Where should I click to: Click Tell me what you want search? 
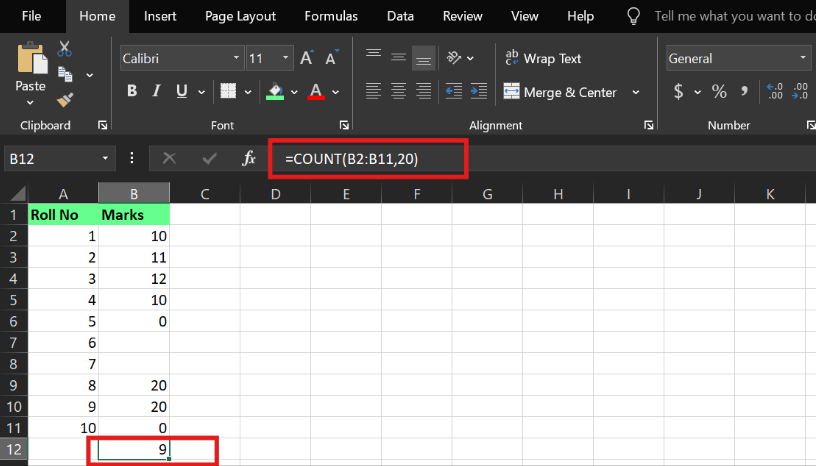[734, 16]
